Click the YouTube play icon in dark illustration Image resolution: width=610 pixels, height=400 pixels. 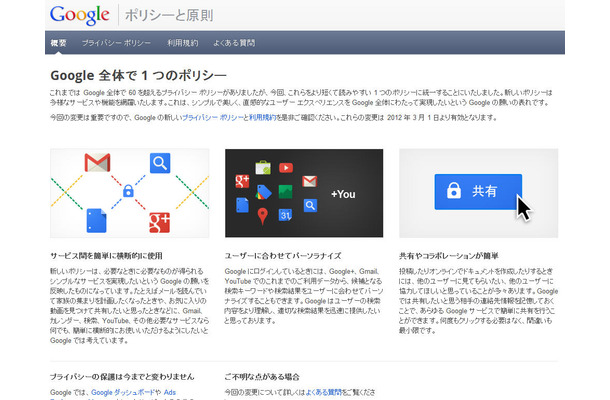(x=286, y=168)
